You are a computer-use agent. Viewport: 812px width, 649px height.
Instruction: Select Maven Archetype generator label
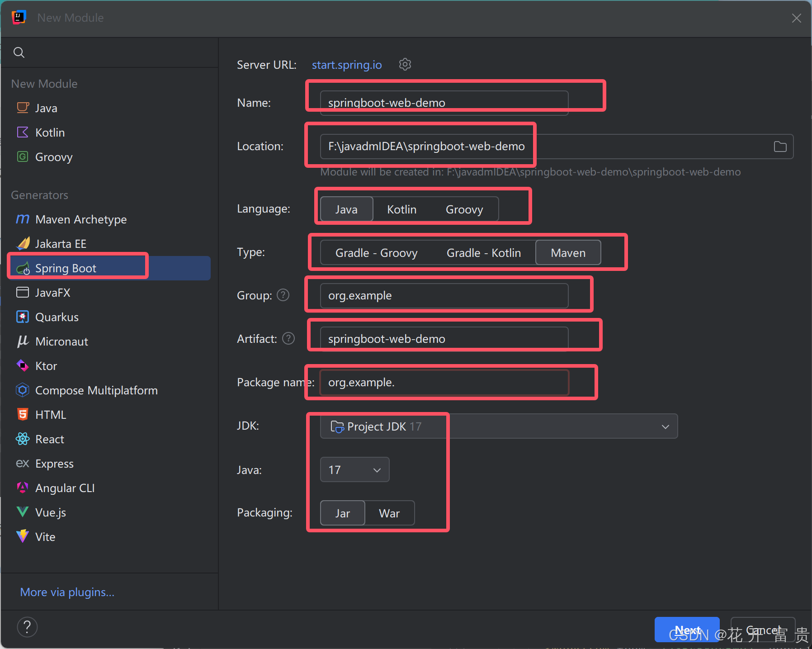tap(81, 219)
